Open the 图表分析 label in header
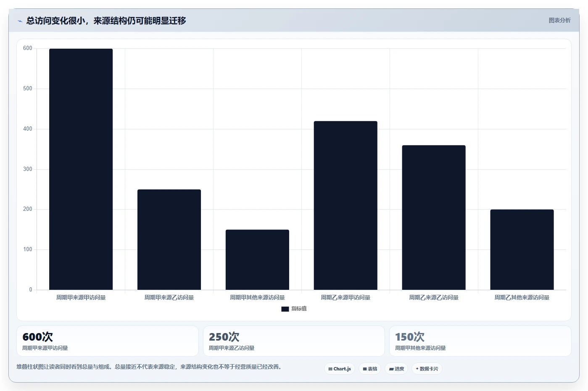 pyautogui.click(x=559, y=20)
